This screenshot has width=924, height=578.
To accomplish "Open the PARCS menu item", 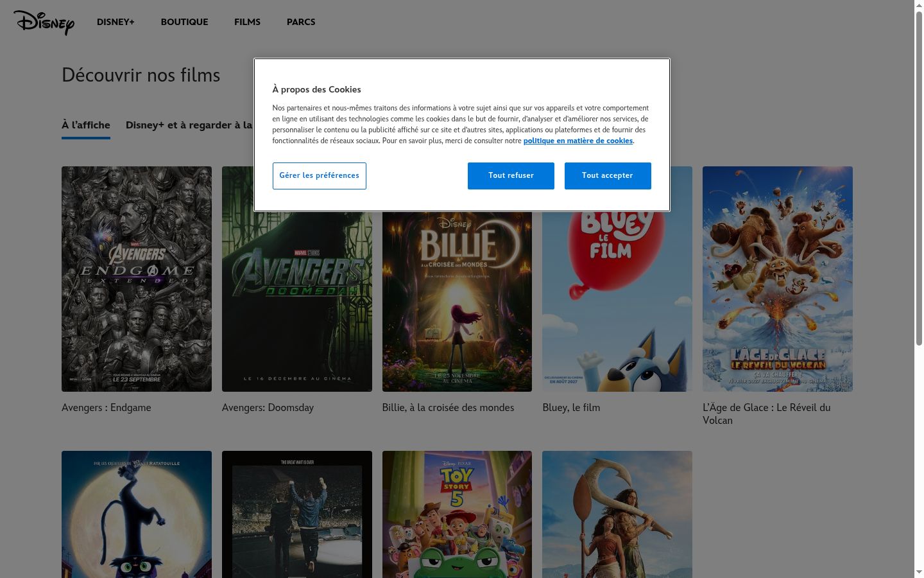I will [x=301, y=22].
